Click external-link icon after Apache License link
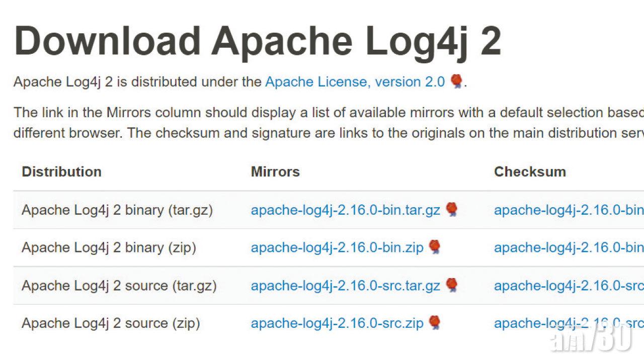The height and width of the screenshot is (362, 644). (x=456, y=81)
